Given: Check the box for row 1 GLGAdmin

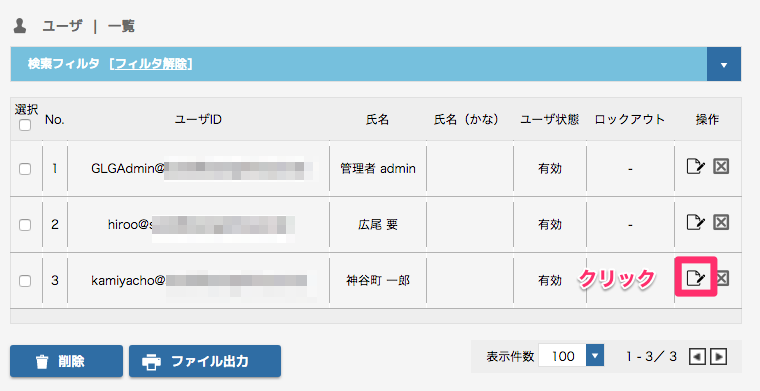Looking at the screenshot, I should pyautogui.click(x=25, y=169).
